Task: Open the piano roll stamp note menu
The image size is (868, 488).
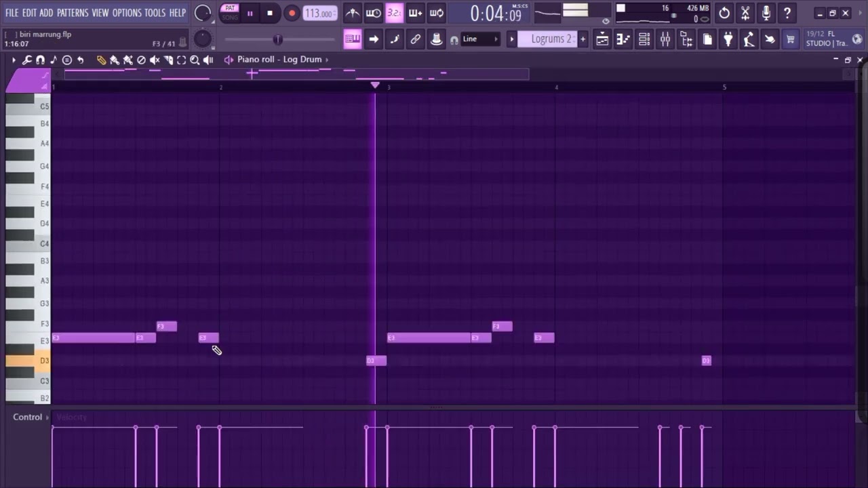Action: tap(67, 60)
